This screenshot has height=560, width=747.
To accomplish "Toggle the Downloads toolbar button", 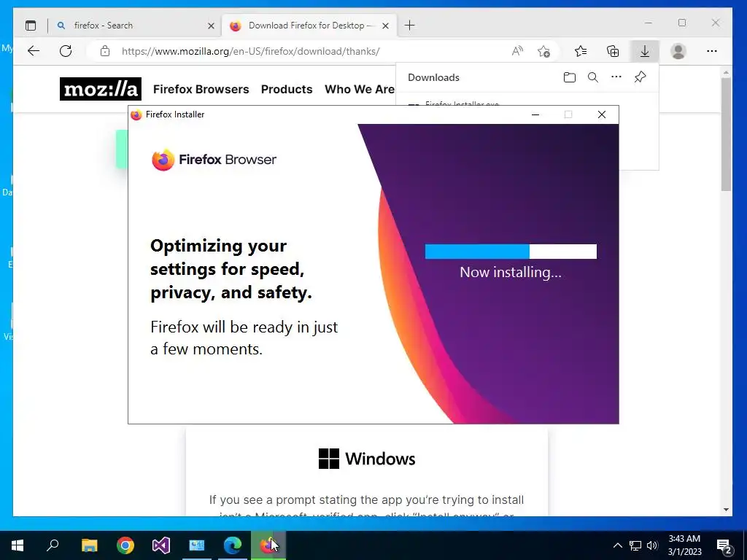I will [x=645, y=51].
